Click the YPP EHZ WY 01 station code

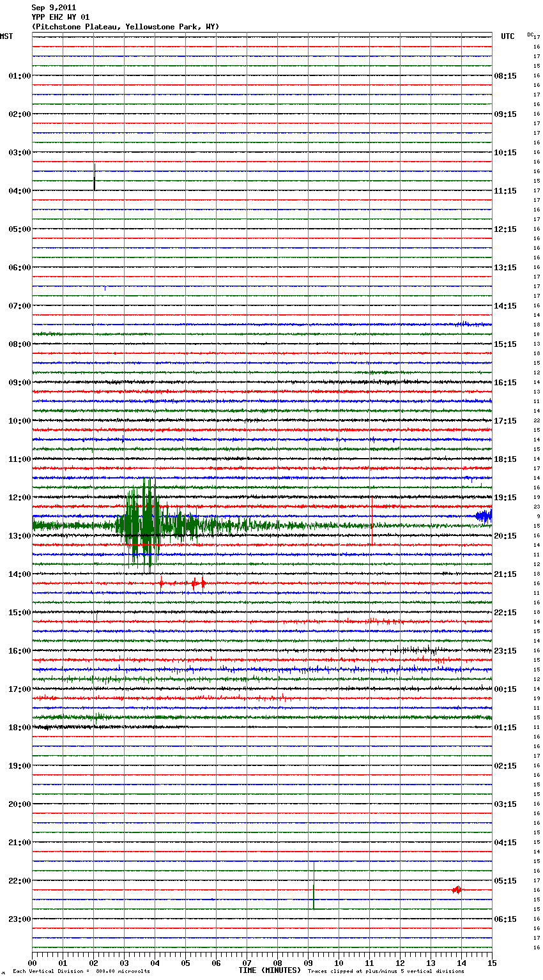61,17
